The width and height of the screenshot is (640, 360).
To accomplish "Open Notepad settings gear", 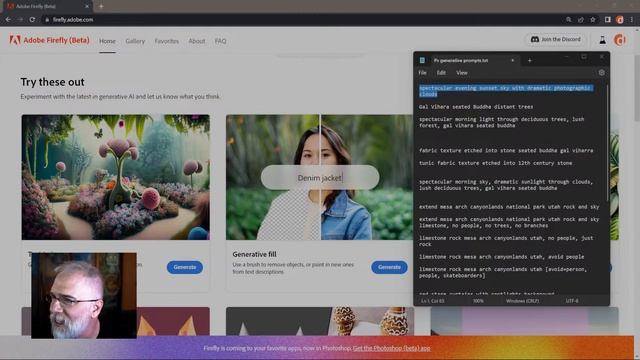I will 601,73.
